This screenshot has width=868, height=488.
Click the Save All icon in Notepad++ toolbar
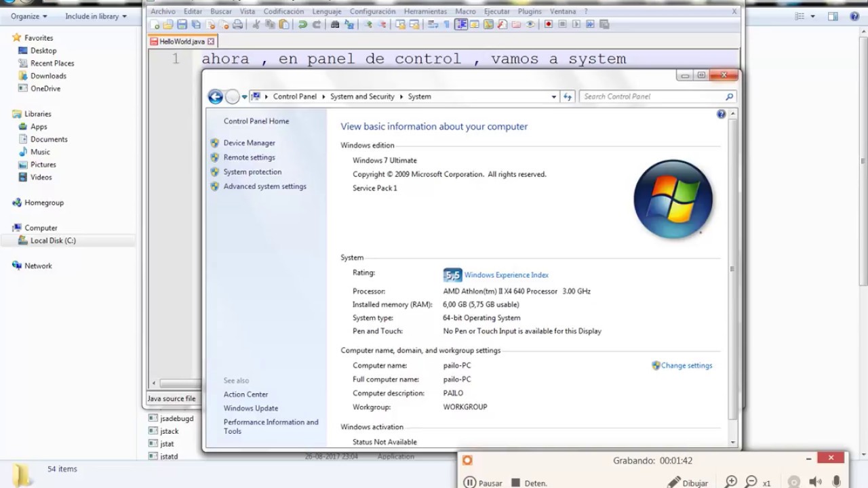coord(196,24)
